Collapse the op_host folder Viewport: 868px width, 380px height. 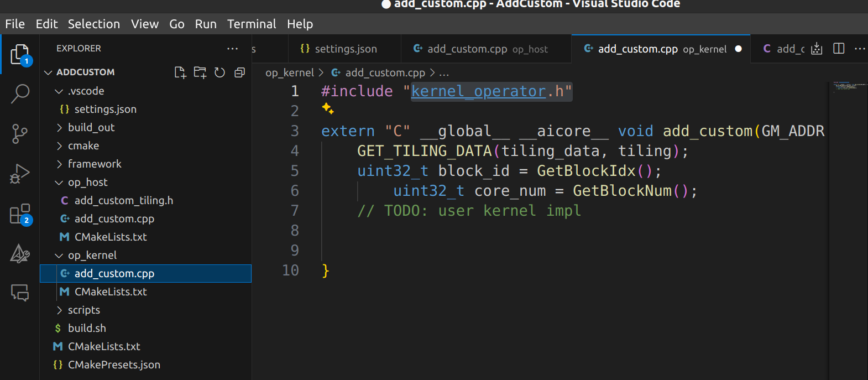[59, 182]
